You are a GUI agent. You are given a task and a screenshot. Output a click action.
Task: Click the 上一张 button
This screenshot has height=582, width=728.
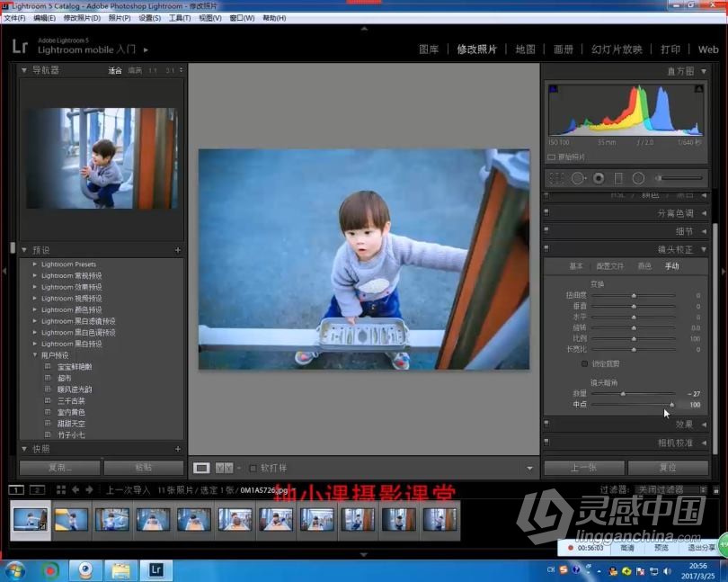coord(584,468)
